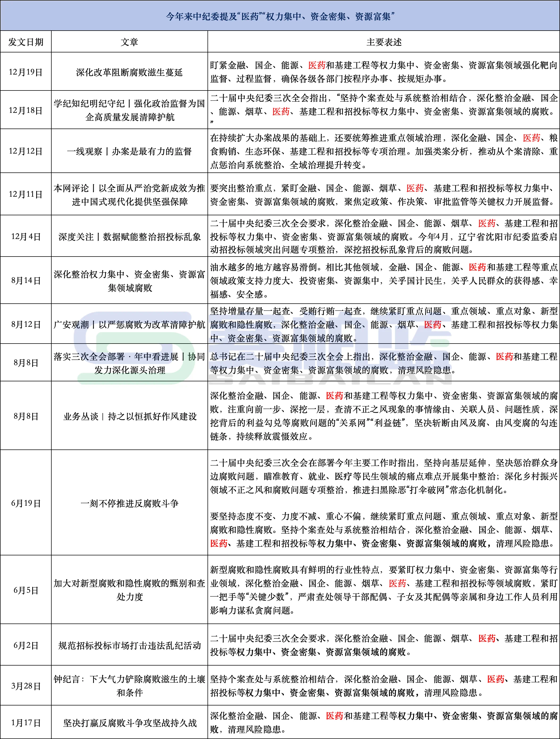Select article 坚决打赢反腐败斗争攻坚战持久战
Screen dimensions: 560x739
click(130, 723)
